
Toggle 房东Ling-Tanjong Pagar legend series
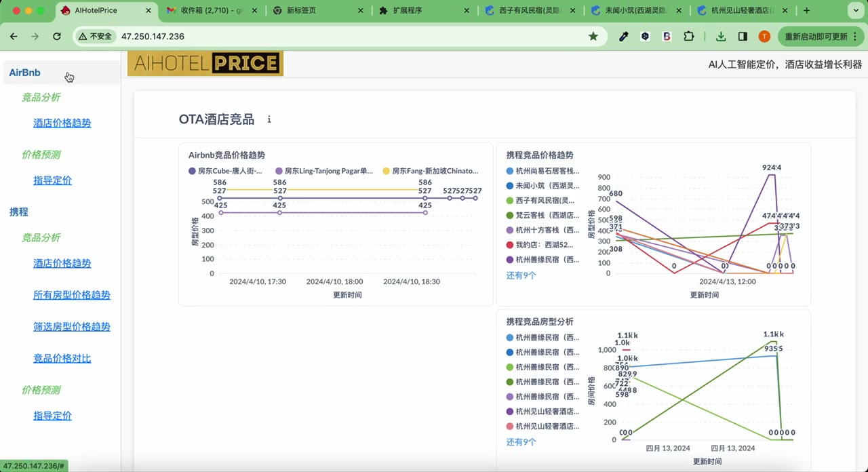(x=324, y=172)
